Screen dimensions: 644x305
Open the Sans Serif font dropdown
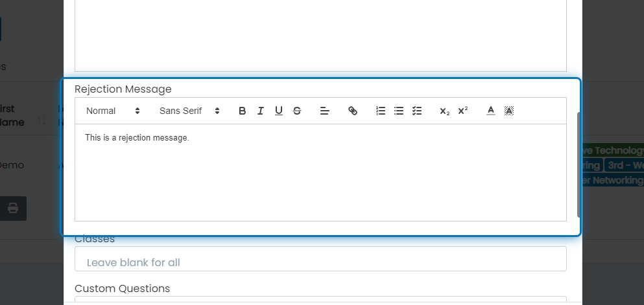pos(189,111)
